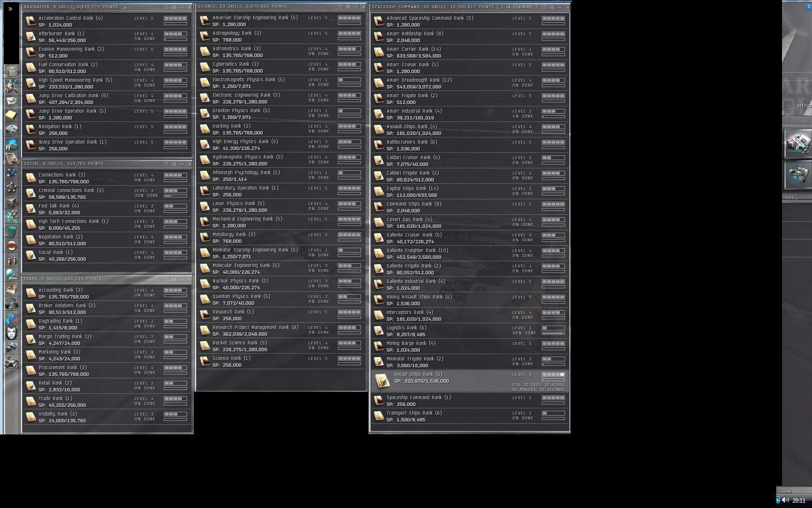
Task: Click the upper station service icon on the right panel
Action: 798,144
